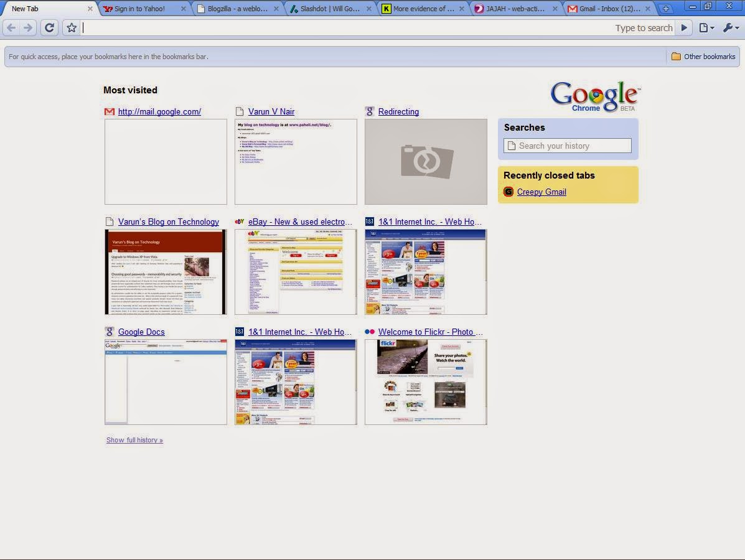Click the Varun V Nair page thumbnail

tap(296, 162)
